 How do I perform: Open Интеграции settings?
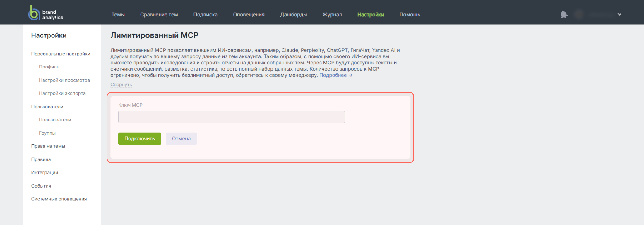[44, 173]
